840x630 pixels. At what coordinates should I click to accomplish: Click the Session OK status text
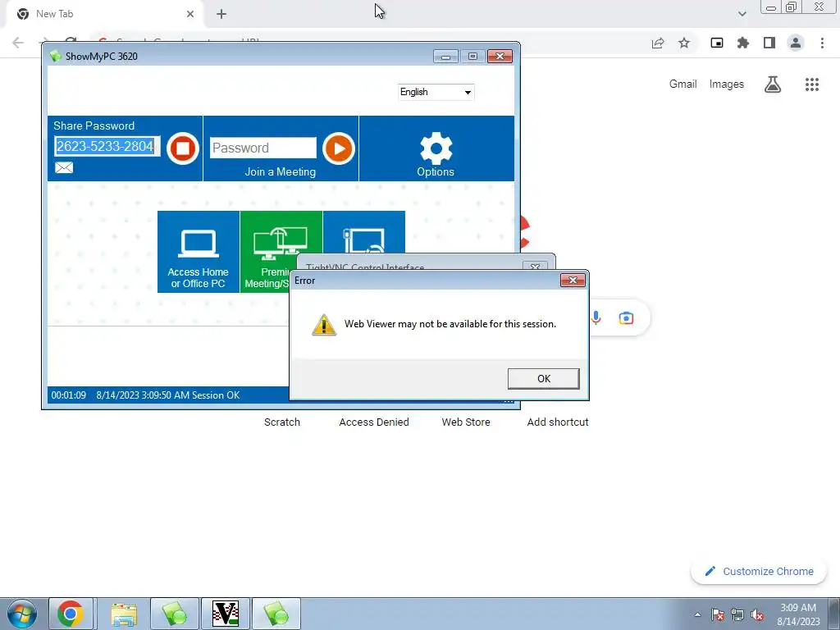pos(216,395)
